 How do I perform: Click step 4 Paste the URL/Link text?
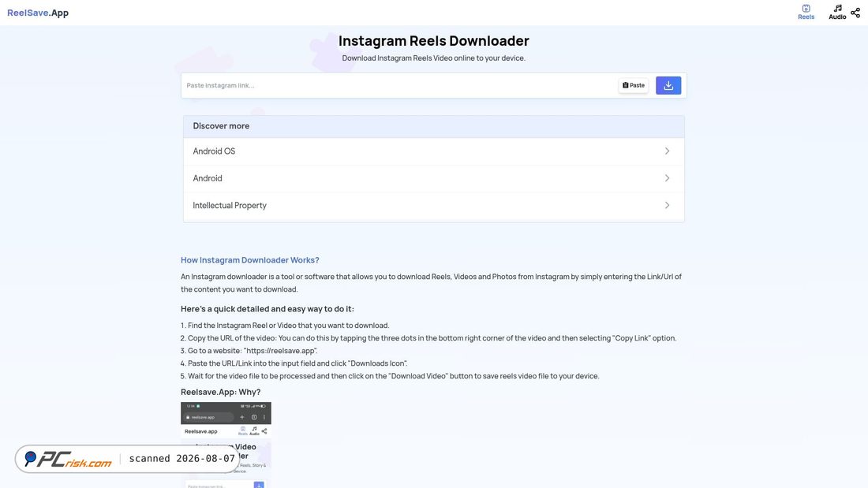point(294,363)
